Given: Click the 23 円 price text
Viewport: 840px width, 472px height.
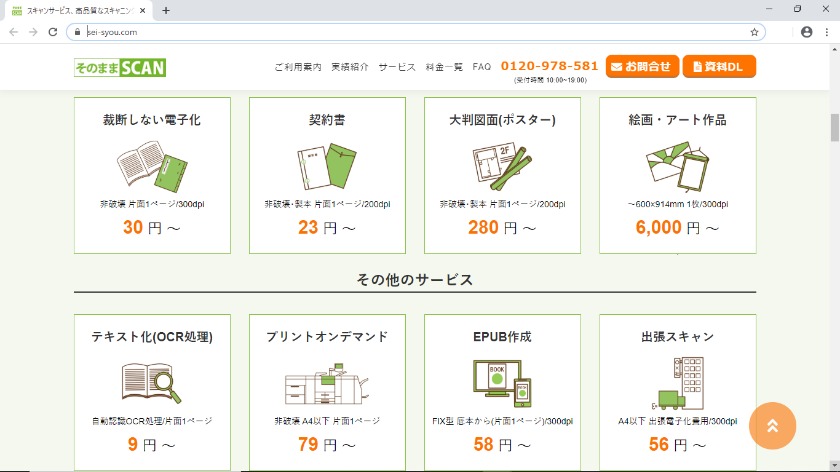Looking at the screenshot, I should pos(327,228).
